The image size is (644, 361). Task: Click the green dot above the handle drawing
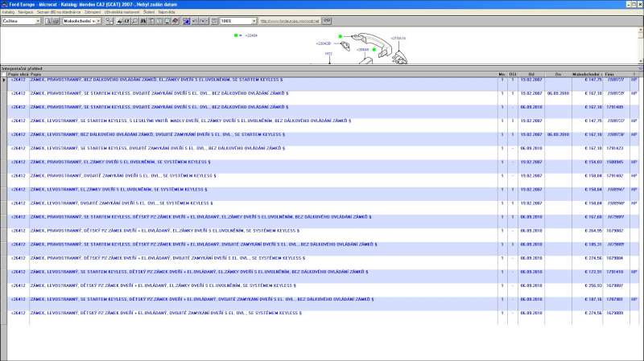coord(340,36)
